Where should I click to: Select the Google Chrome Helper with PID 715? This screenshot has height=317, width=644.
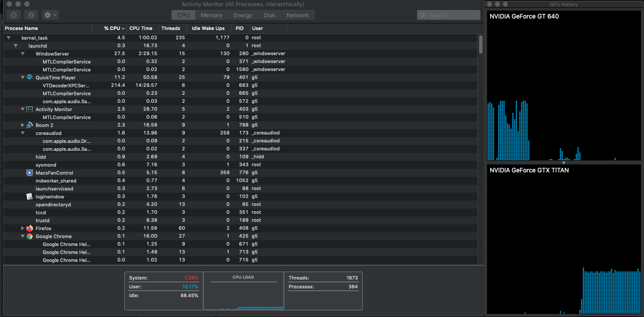[x=241, y=260]
